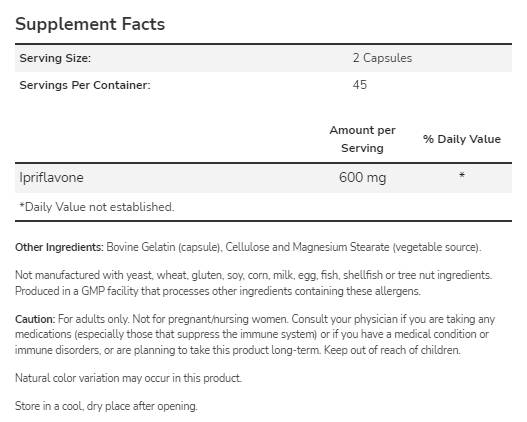Click the % Daily Value column header

coord(462,139)
